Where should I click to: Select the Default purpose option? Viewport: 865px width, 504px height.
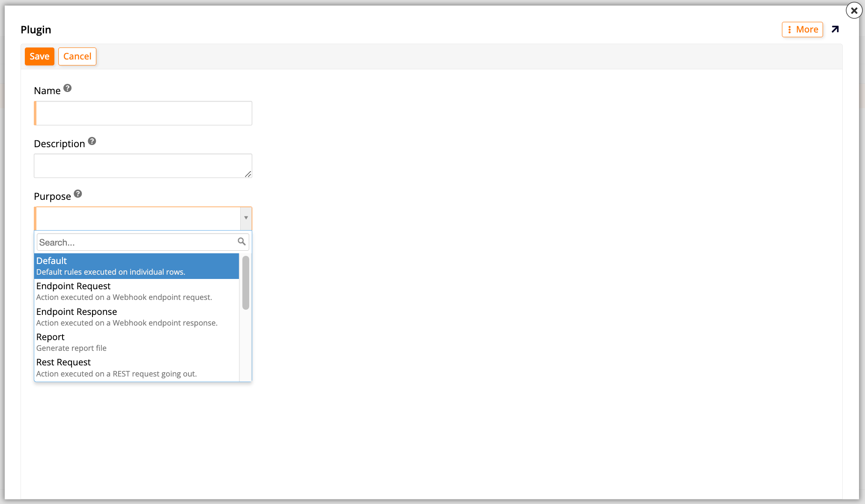click(136, 265)
